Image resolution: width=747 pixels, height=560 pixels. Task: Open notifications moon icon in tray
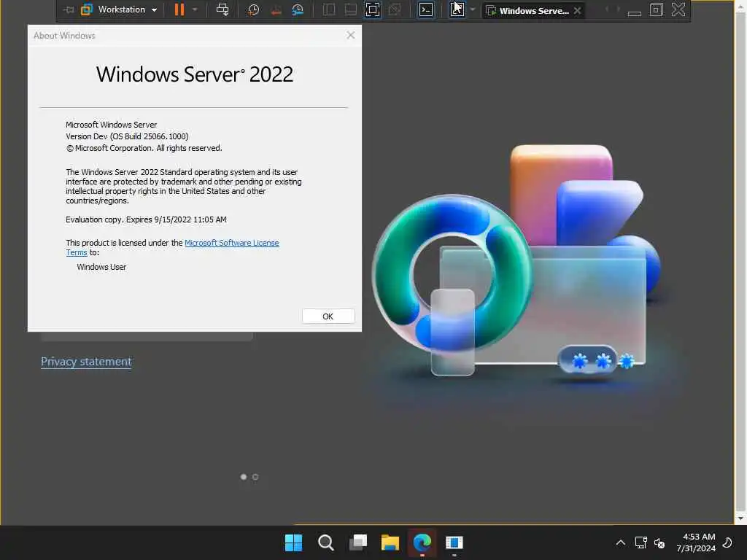point(727,542)
